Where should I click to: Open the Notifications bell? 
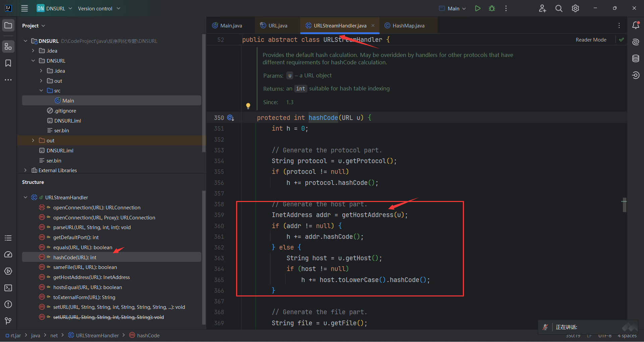636,25
